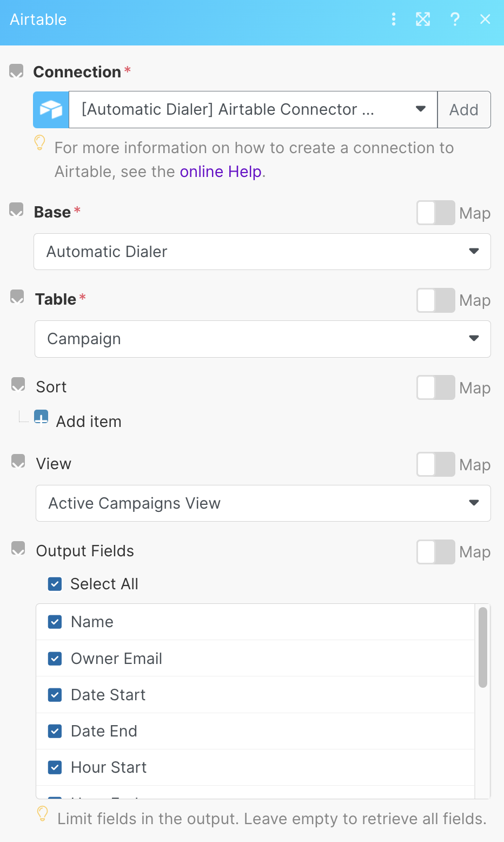Toggle the Date Start field checkbox
The image size is (504, 842).
pyautogui.click(x=55, y=695)
